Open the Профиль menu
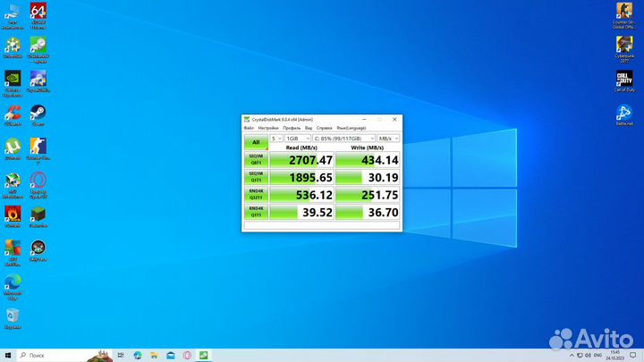The height and width of the screenshot is (362, 644). pyautogui.click(x=292, y=128)
